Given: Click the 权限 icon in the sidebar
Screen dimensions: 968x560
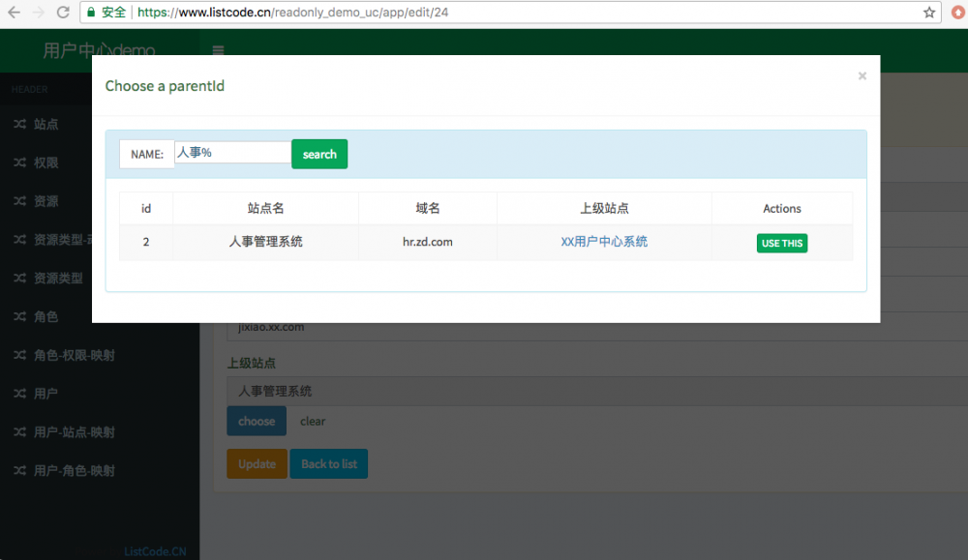Looking at the screenshot, I should pyautogui.click(x=21, y=162).
